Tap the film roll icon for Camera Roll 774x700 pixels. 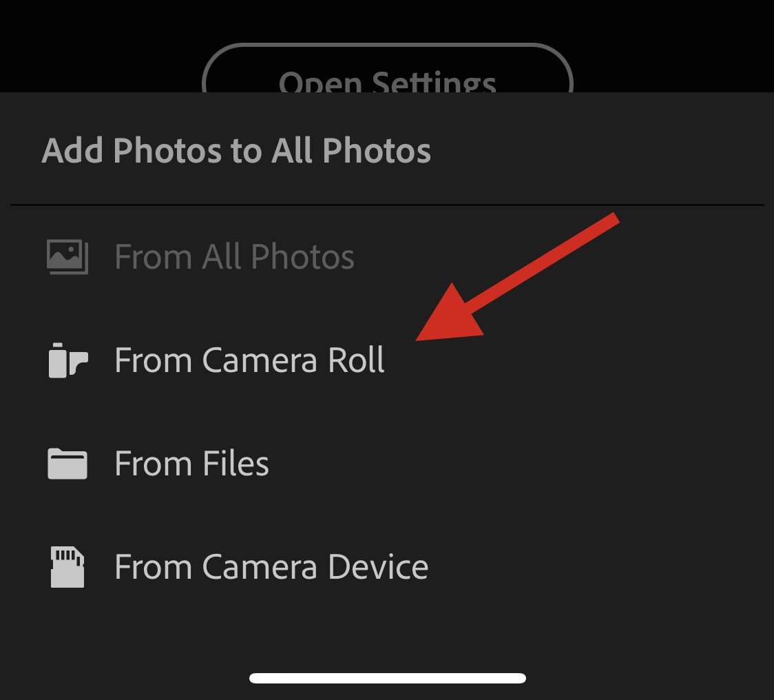[x=67, y=360]
